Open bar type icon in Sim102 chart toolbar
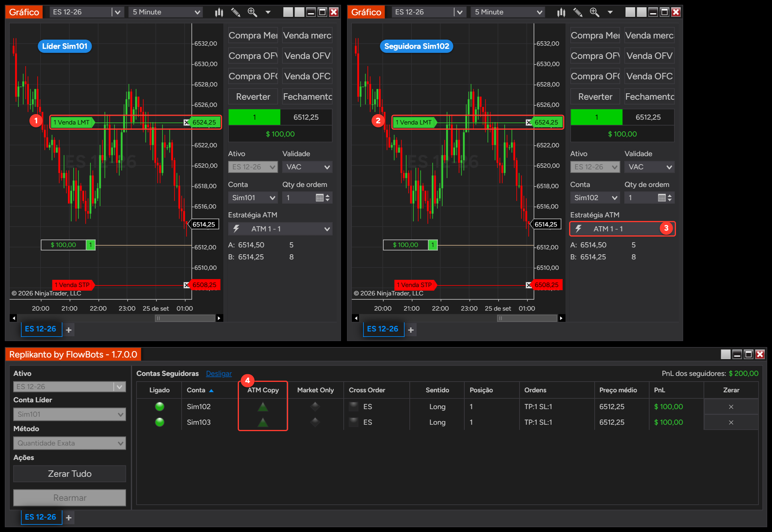772x532 pixels. 561,12
